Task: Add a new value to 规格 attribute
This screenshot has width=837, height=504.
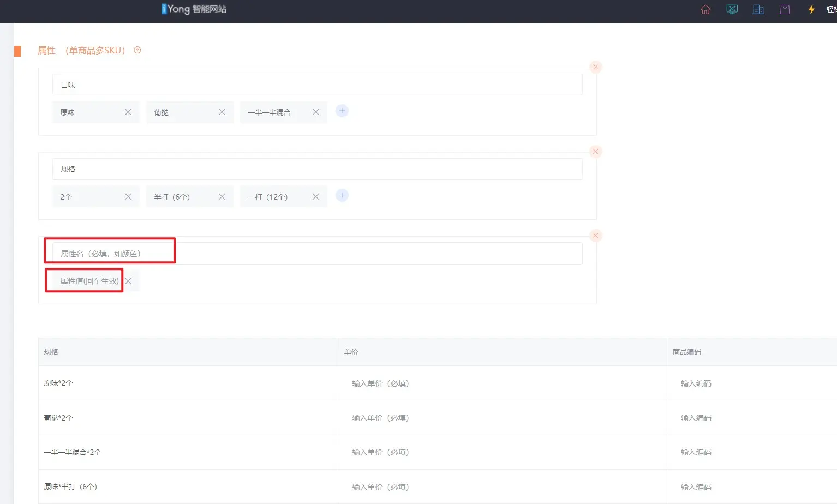Action: click(x=342, y=195)
